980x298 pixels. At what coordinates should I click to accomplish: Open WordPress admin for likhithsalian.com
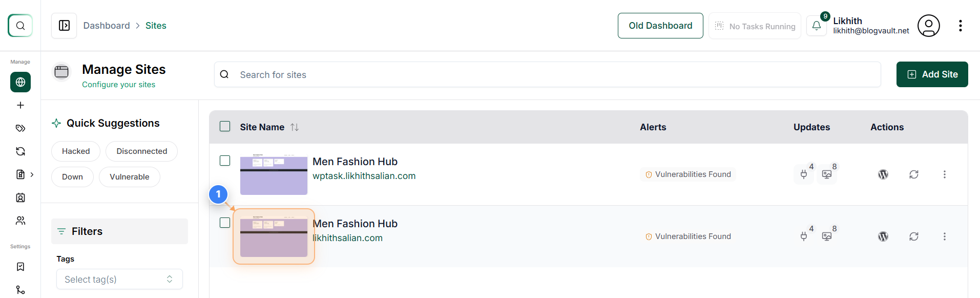883,236
